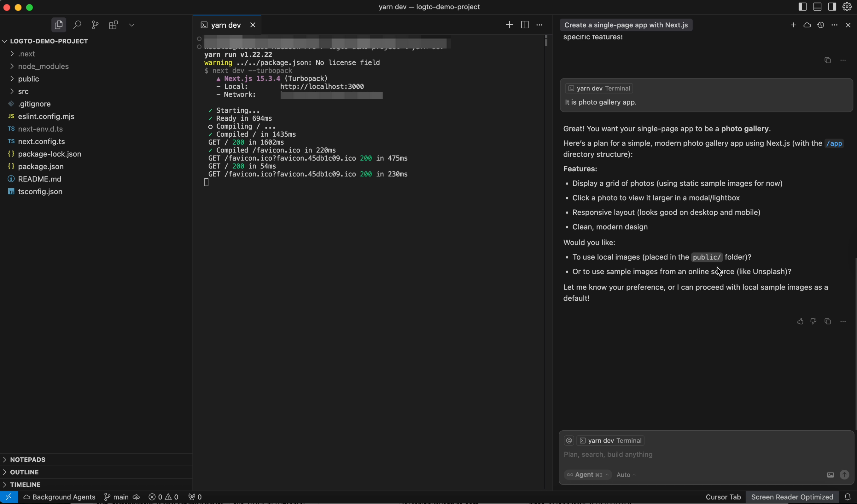Open the Extensions view icon
This screenshot has height=504, width=857.
(113, 25)
